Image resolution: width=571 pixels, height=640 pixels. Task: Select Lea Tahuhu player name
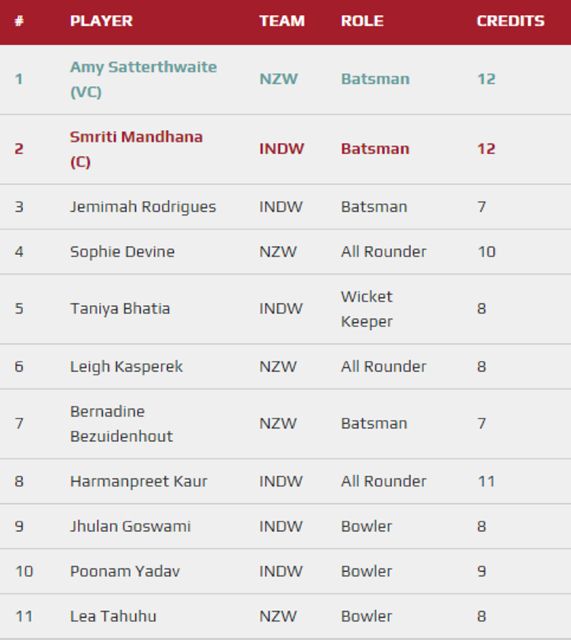tap(113, 616)
